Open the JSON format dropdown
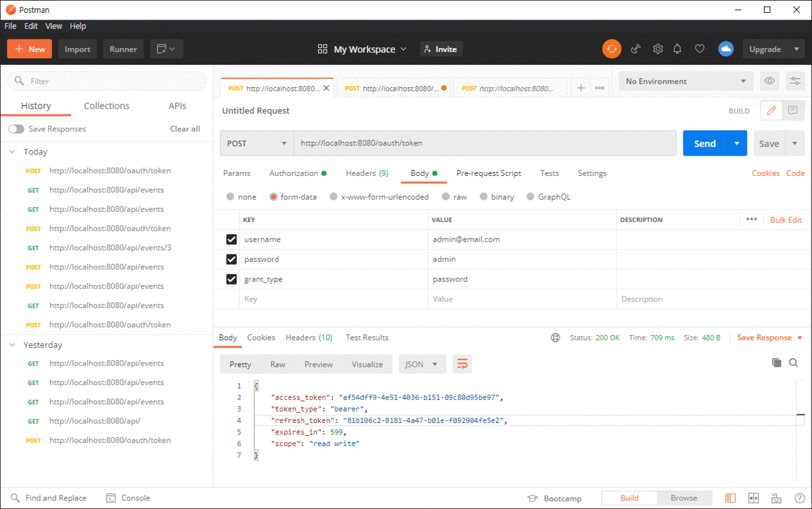 click(x=422, y=364)
